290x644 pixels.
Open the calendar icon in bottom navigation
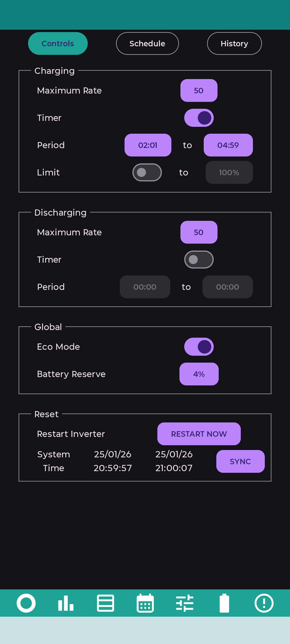[145, 603]
